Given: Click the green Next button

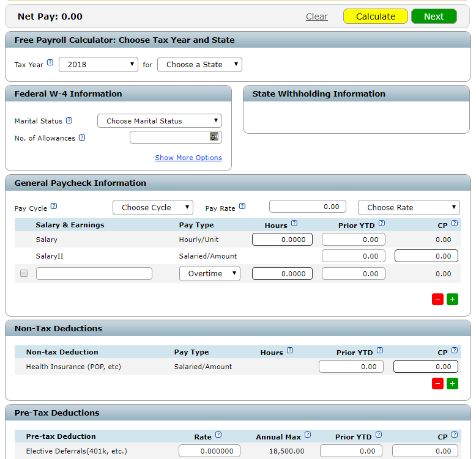Looking at the screenshot, I should 434,17.
